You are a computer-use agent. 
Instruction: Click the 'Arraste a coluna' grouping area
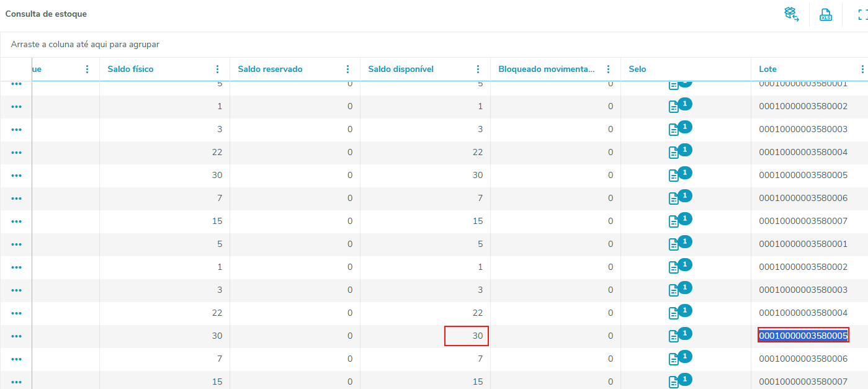[x=85, y=45]
